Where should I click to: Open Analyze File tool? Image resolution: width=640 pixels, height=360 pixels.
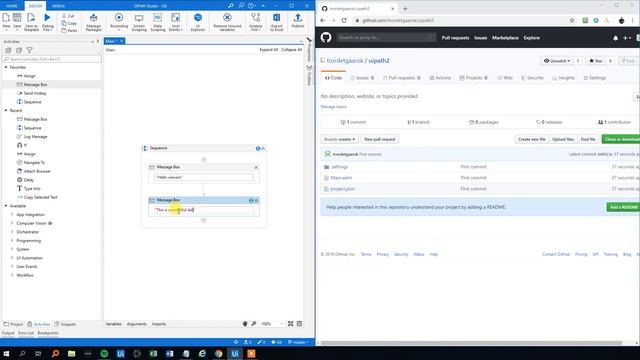(x=256, y=22)
